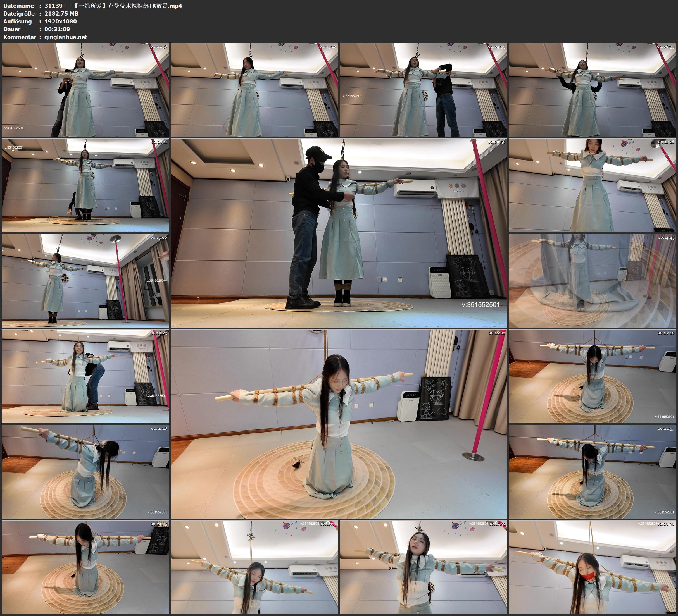Image resolution: width=678 pixels, height=616 pixels.
Task: Select the thumbnail at 00:03:16
Action: tap(254, 89)
